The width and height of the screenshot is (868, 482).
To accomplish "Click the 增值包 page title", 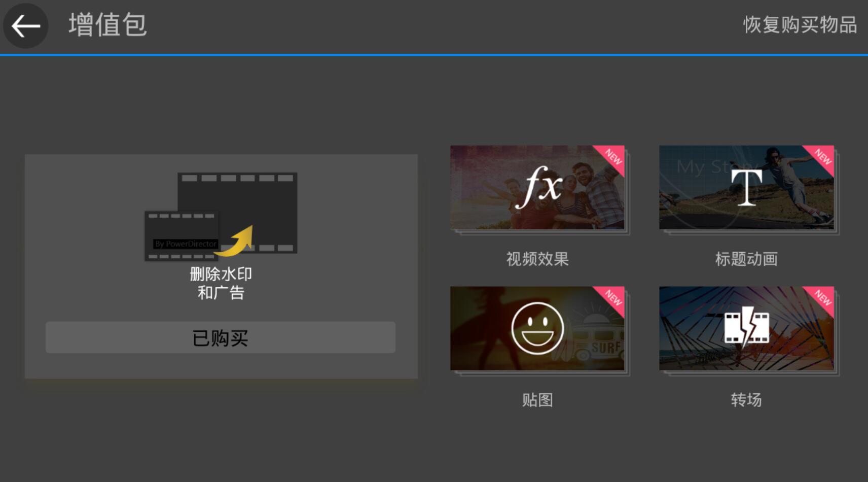I will [107, 25].
